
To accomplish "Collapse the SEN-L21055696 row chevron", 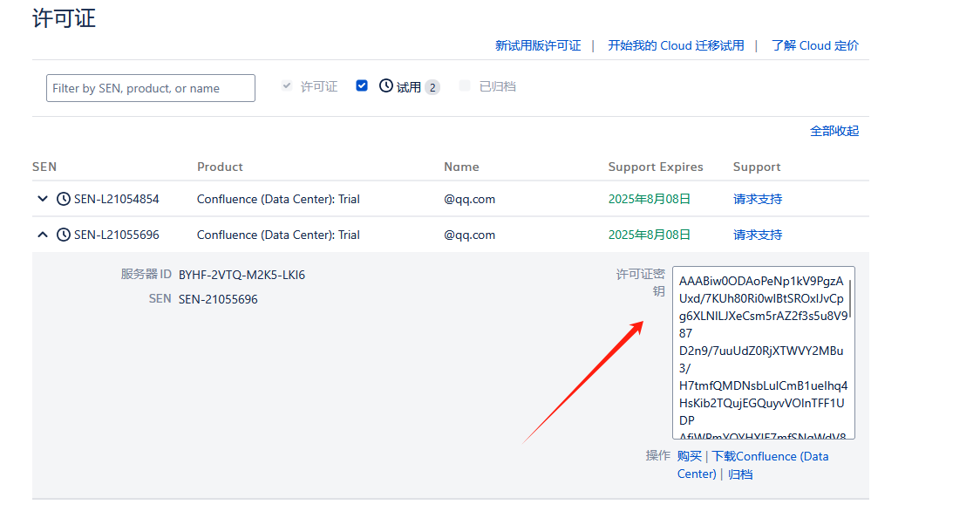I will 43,235.
